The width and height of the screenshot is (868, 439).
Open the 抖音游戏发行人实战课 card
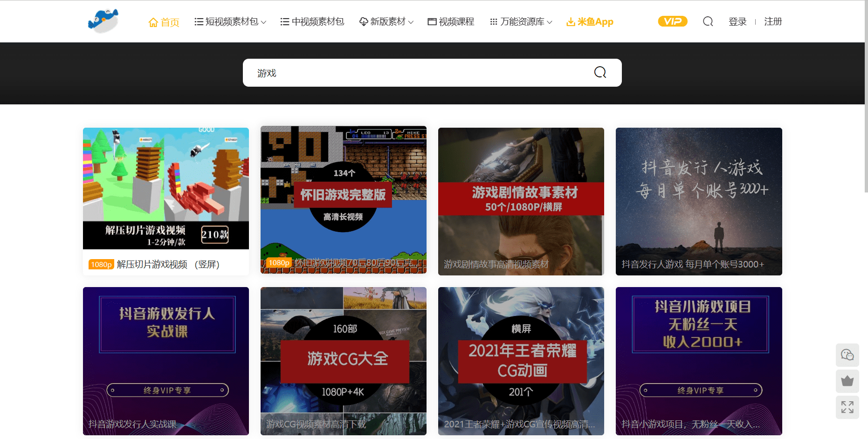[x=166, y=361]
